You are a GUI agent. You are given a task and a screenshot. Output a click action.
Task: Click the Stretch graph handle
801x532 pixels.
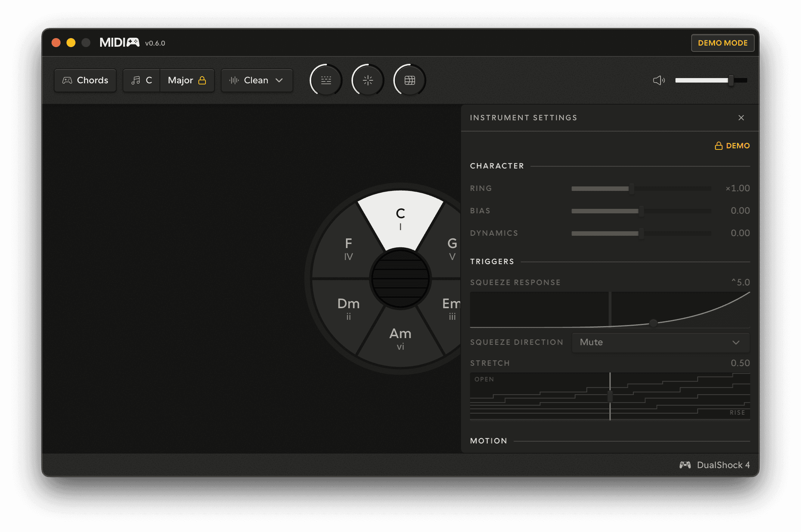[610, 396]
